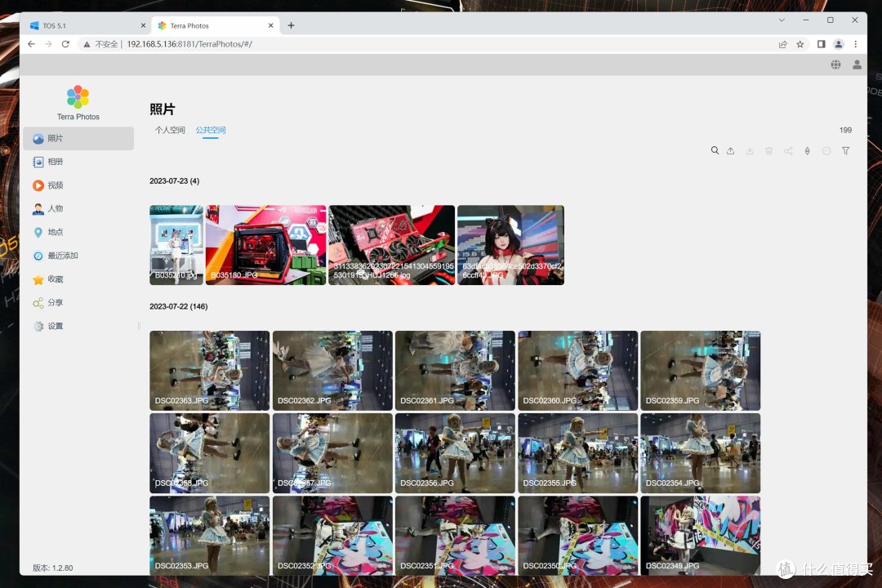
Task: Click the browser share page icon
Action: click(782, 44)
